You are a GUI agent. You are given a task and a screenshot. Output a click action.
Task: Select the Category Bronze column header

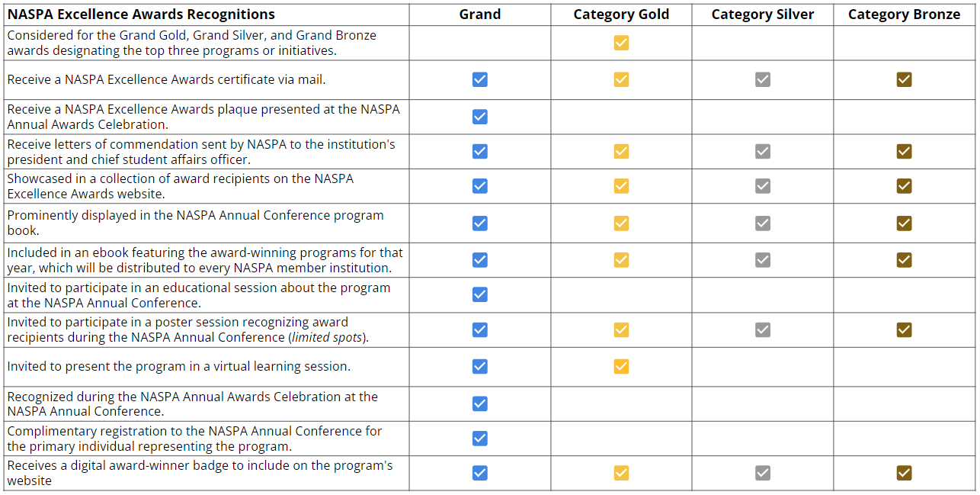(x=904, y=14)
